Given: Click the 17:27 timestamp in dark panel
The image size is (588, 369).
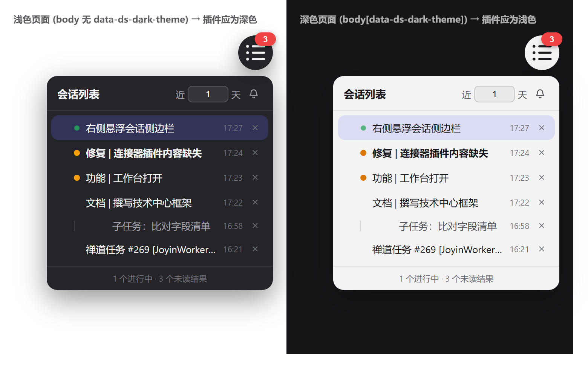Looking at the screenshot, I should 233,128.
